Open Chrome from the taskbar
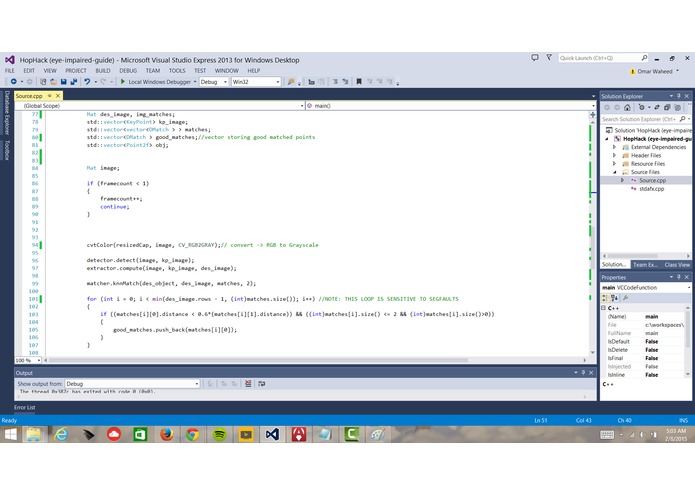The width and height of the screenshot is (695, 494). pos(192,435)
